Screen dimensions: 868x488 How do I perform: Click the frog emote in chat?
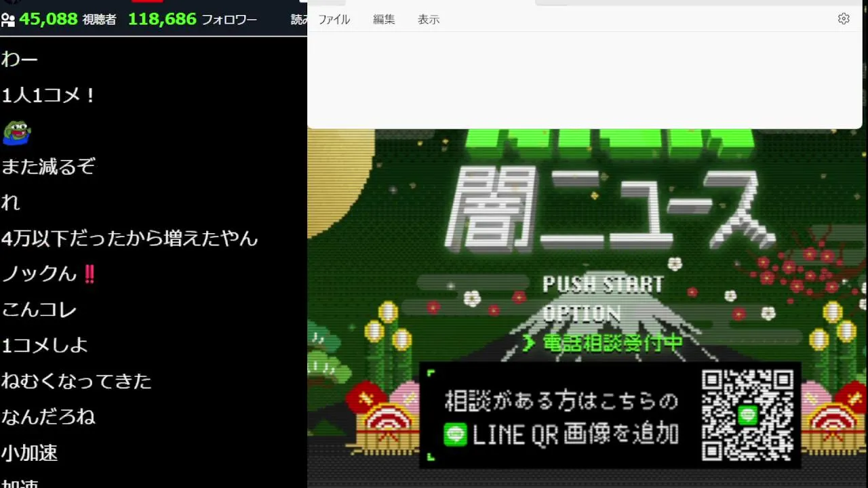17,132
